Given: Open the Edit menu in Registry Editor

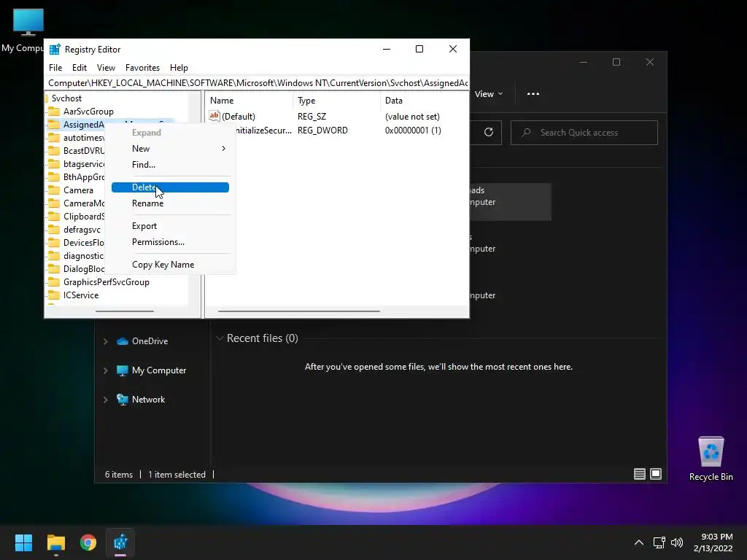Looking at the screenshot, I should (x=79, y=68).
